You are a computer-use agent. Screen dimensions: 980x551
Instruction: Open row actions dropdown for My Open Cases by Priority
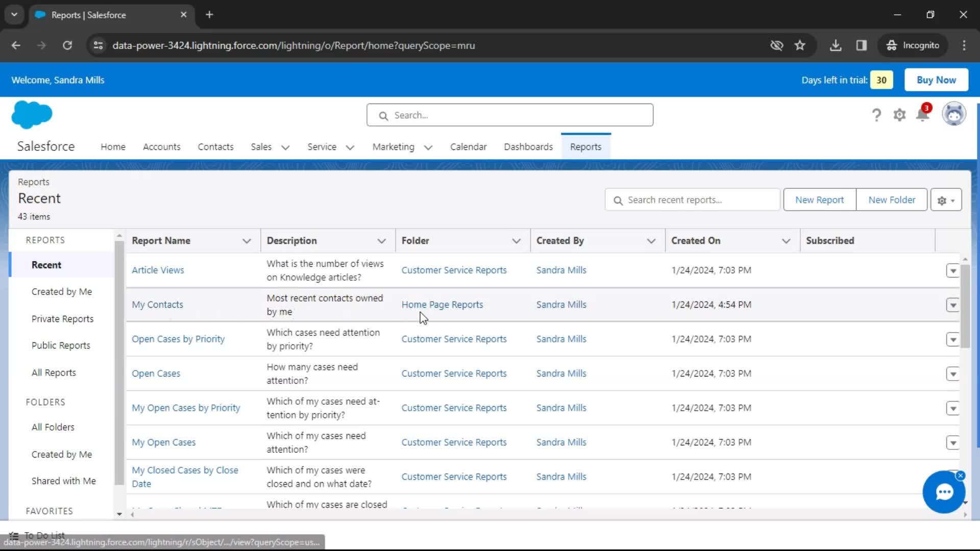click(x=952, y=408)
